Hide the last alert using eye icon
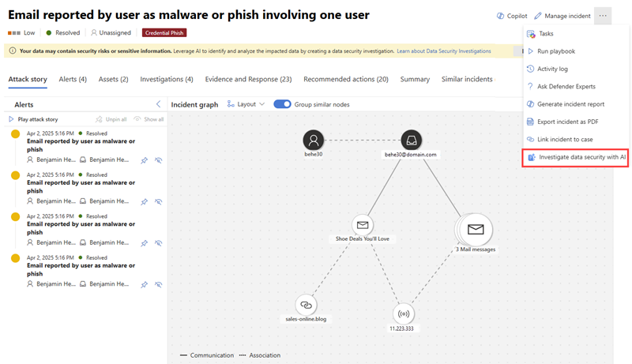 (x=158, y=284)
